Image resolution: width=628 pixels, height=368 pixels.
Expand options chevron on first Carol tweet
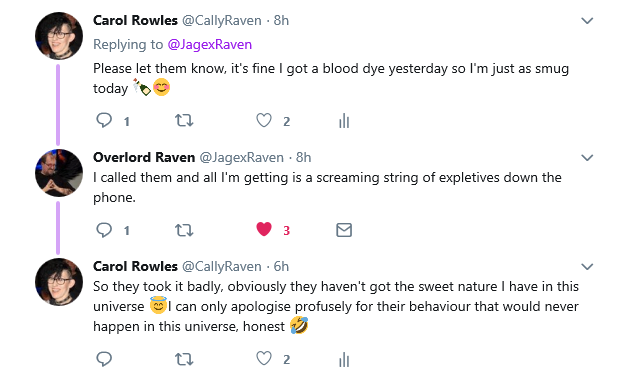[587, 20]
